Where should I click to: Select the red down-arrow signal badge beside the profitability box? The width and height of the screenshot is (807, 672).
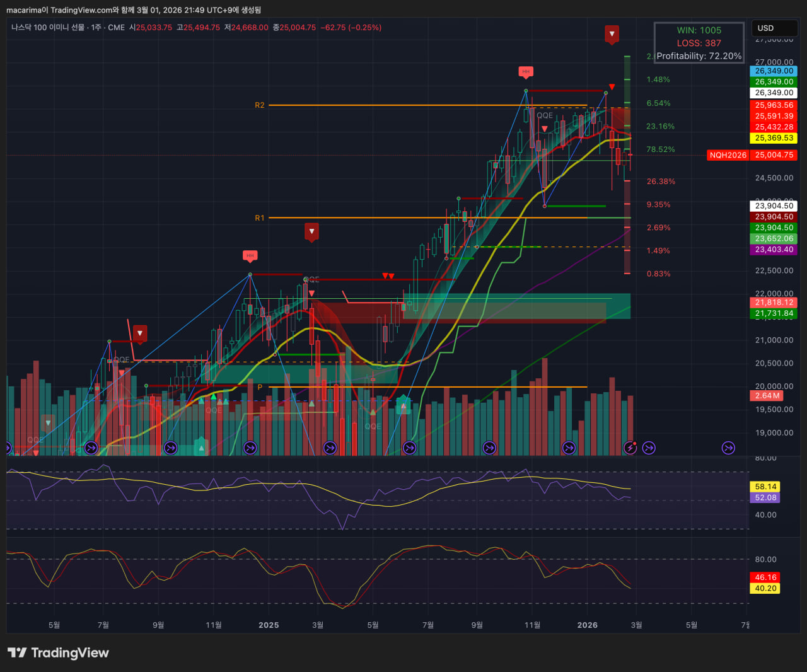pos(611,33)
